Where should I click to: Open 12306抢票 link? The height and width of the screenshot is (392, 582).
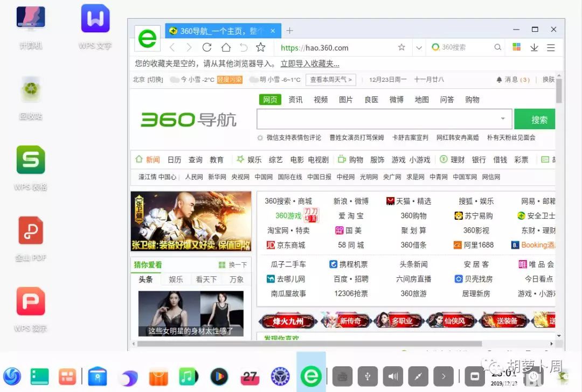tap(351, 293)
